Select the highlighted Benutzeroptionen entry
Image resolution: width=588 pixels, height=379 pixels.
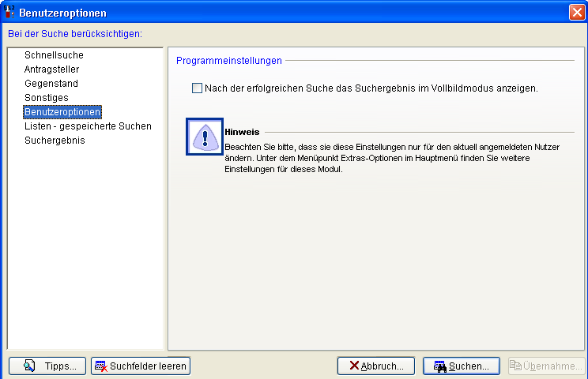point(62,112)
